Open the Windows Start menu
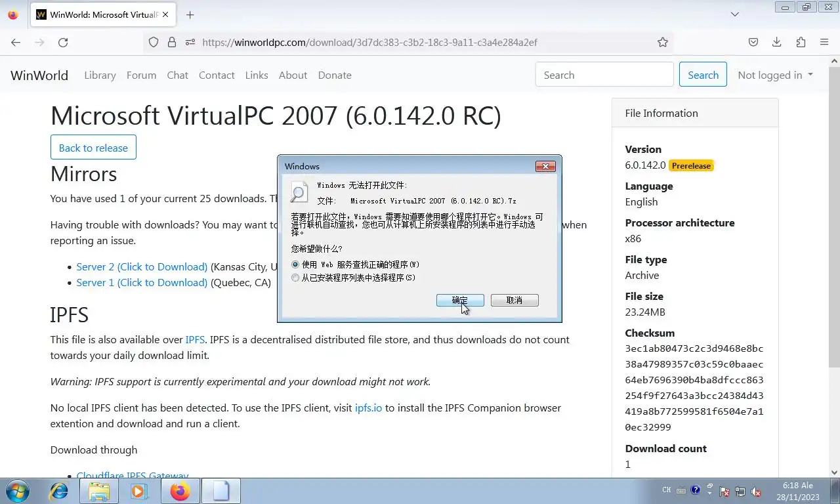840x504 pixels. coord(17,491)
